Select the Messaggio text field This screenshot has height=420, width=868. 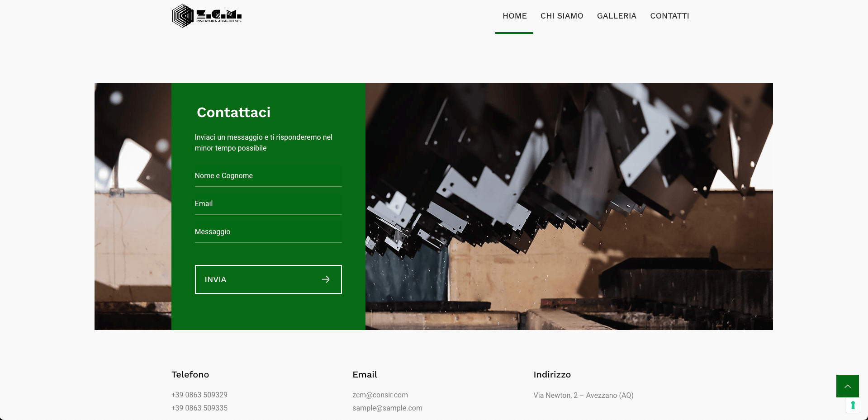tap(268, 232)
